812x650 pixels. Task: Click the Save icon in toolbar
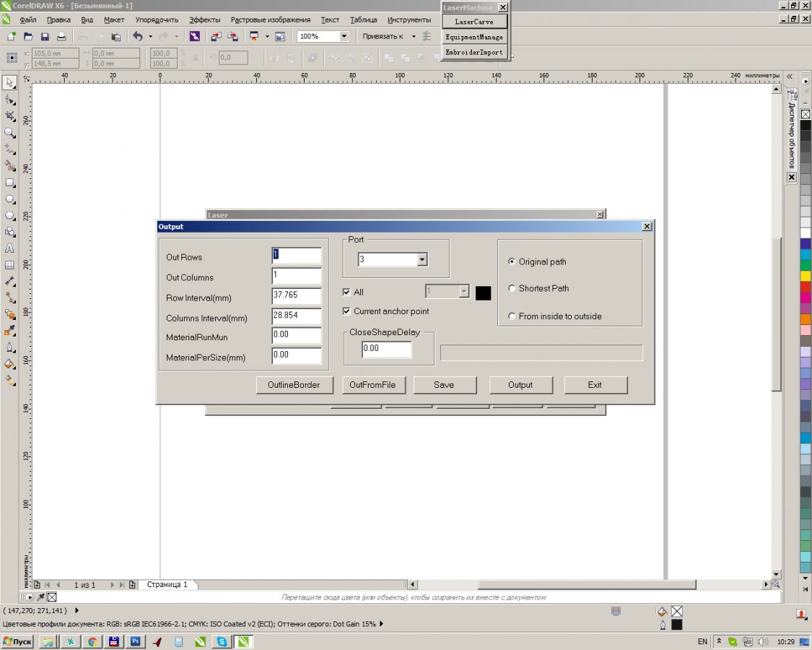[x=45, y=36]
